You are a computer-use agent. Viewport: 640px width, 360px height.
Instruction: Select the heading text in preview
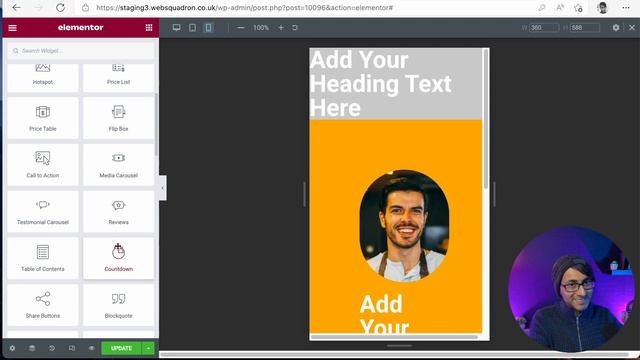pos(380,84)
